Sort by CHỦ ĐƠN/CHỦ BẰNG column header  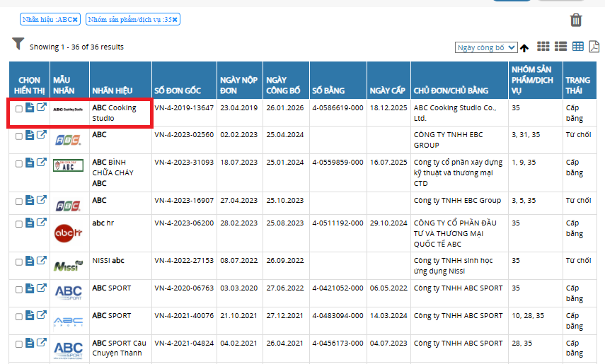pyautogui.click(x=451, y=91)
